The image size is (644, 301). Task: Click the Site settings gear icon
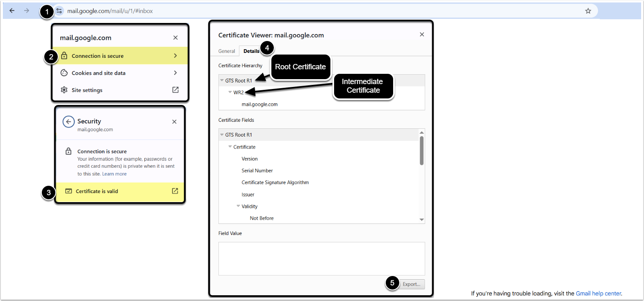[64, 90]
